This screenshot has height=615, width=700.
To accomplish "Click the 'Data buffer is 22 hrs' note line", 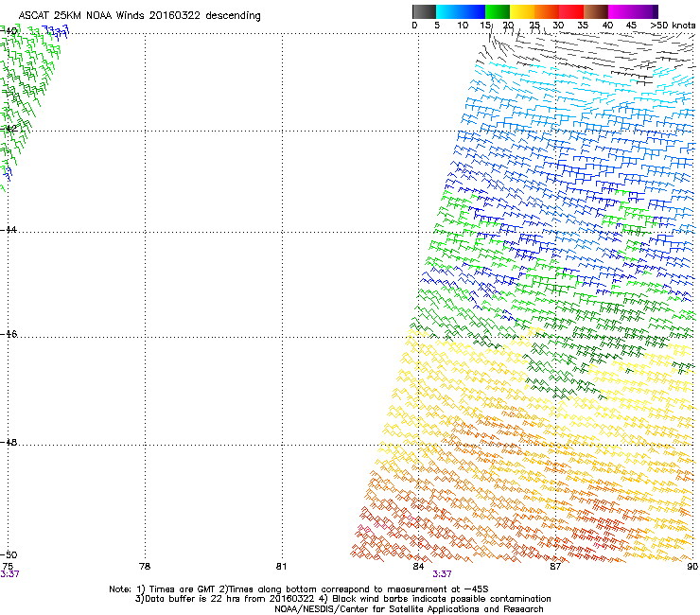I will coord(342,599).
